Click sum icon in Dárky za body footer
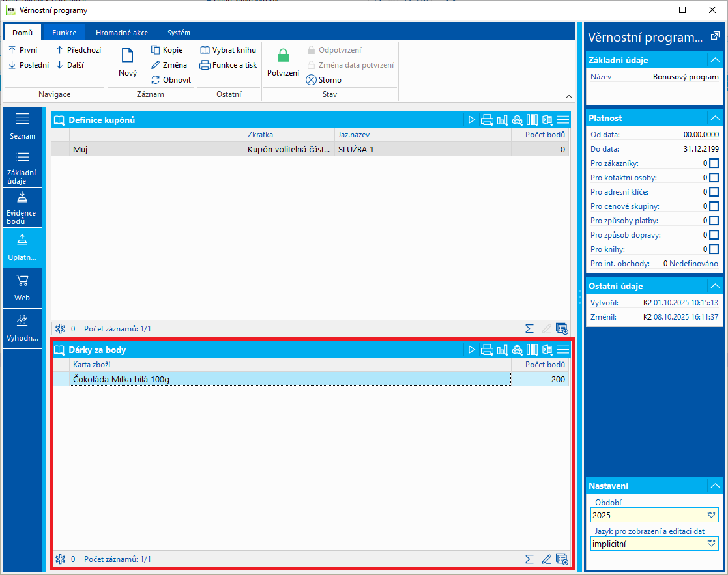This screenshot has height=575, width=728. (529, 559)
